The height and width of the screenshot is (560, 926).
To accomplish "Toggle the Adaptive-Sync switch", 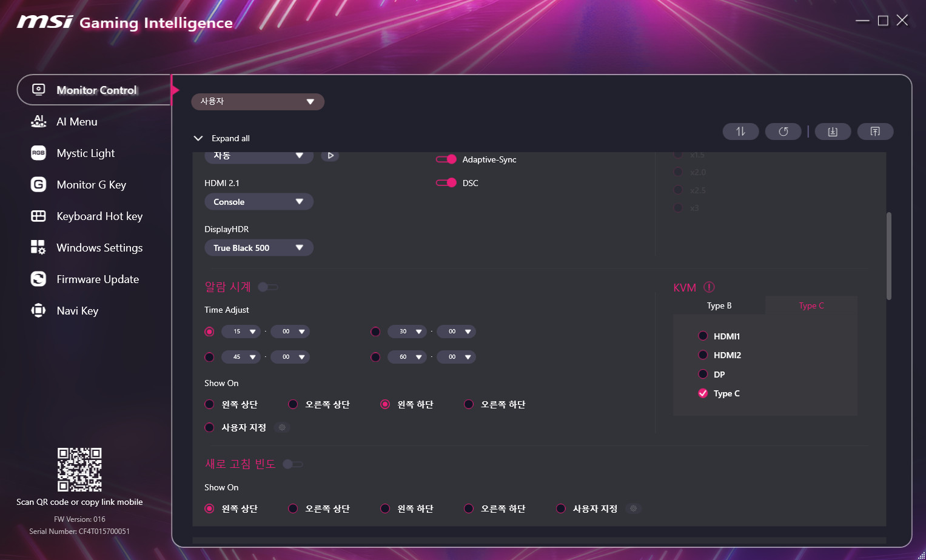I will 446,159.
